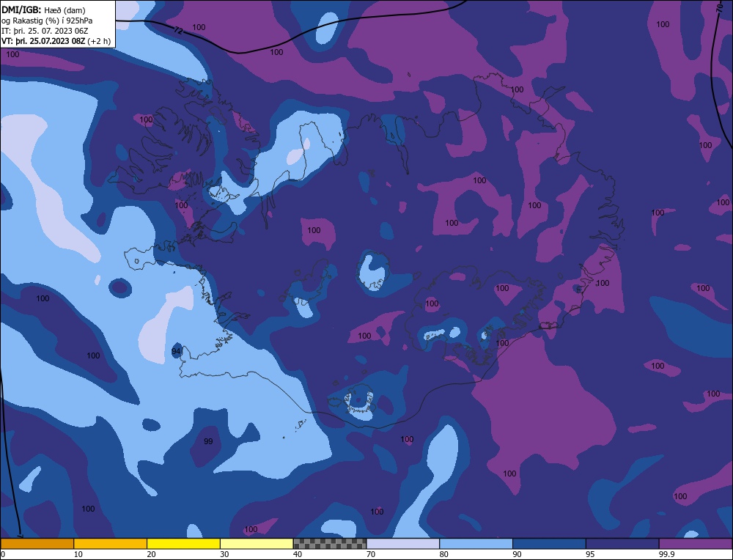Click the '94' humidity value label
Screen dimensions: 733x560
[176, 351]
